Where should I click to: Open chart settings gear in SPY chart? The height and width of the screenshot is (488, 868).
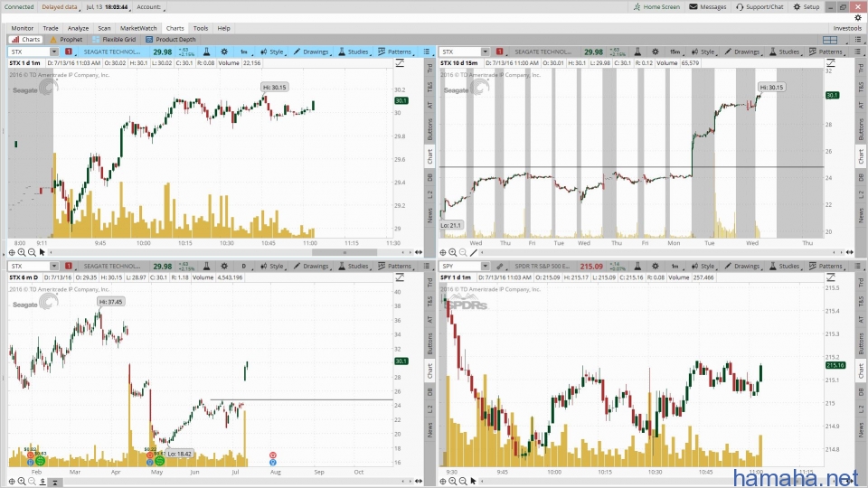click(656, 267)
